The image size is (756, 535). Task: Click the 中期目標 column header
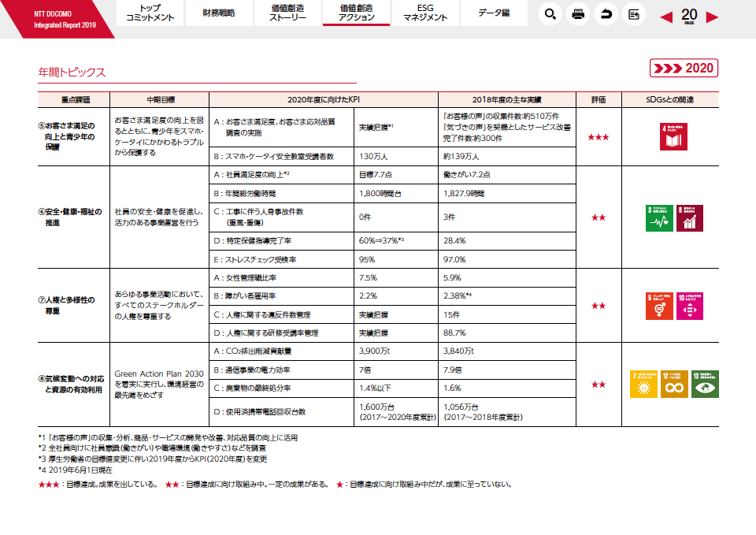click(161, 100)
